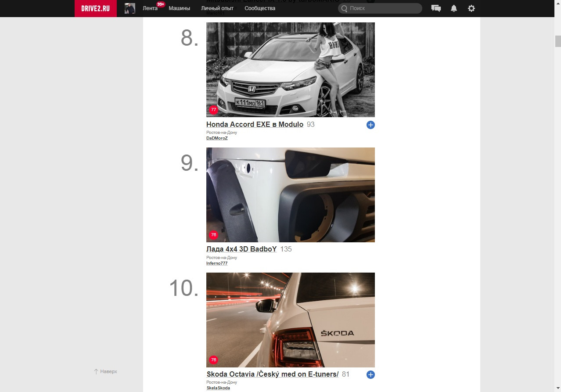Click the 135 count beside Лада 4x4
This screenshot has height=392, width=561.
point(286,249)
